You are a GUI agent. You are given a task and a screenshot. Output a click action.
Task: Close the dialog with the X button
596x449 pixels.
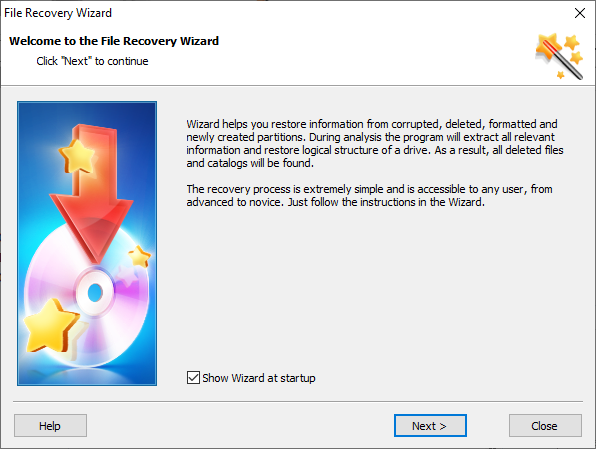tap(580, 13)
